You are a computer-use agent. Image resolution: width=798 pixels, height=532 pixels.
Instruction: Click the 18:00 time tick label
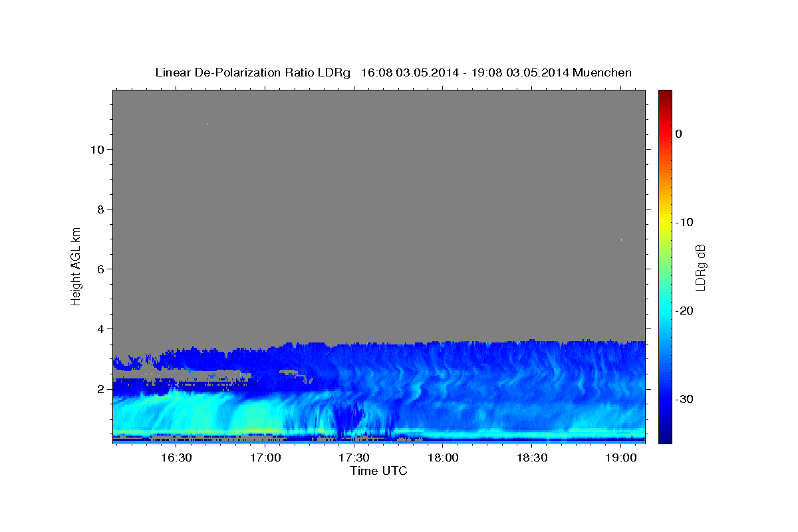(x=444, y=458)
